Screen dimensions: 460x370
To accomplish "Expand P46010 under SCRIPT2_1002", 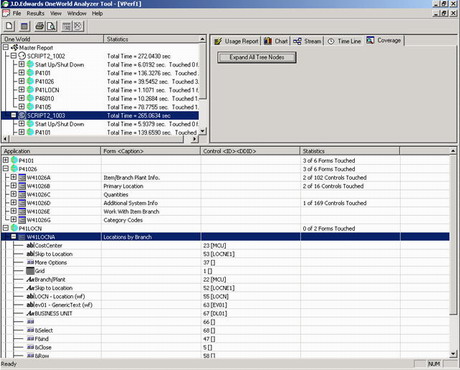I will (22, 98).
